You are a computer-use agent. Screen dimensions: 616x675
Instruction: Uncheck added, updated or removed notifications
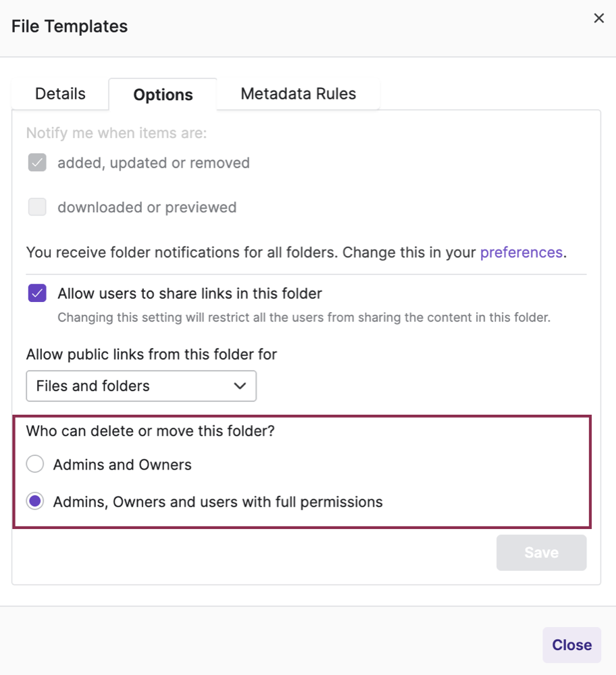[37, 162]
